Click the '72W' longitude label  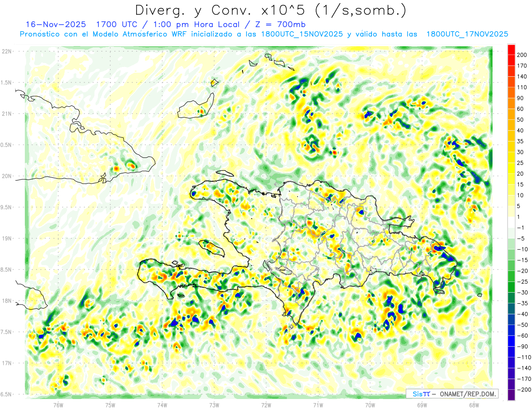[266, 405]
